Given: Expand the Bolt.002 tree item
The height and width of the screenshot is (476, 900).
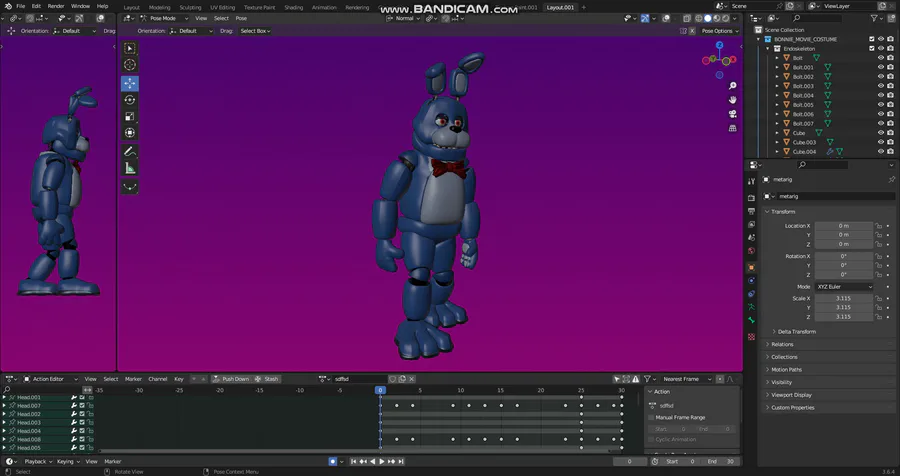Looking at the screenshot, I should [x=778, y=77].
